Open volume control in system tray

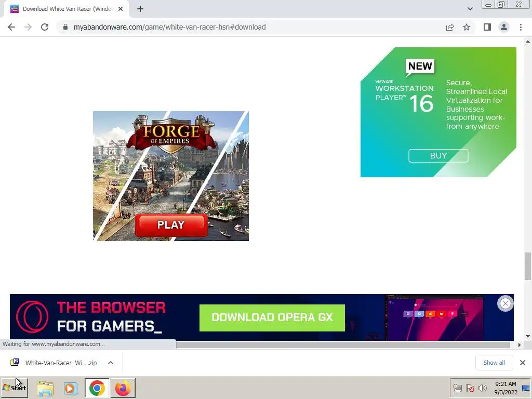click(482, 388)
